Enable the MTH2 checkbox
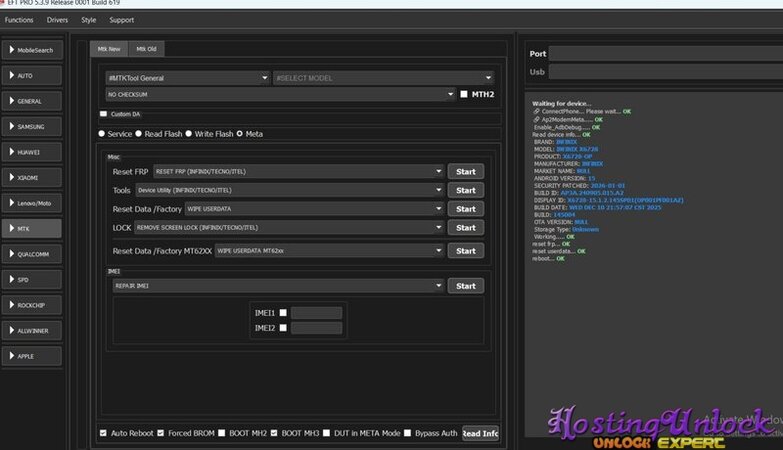Image resolution: width=783 pixels, height=450 pixels. (464, 95)
